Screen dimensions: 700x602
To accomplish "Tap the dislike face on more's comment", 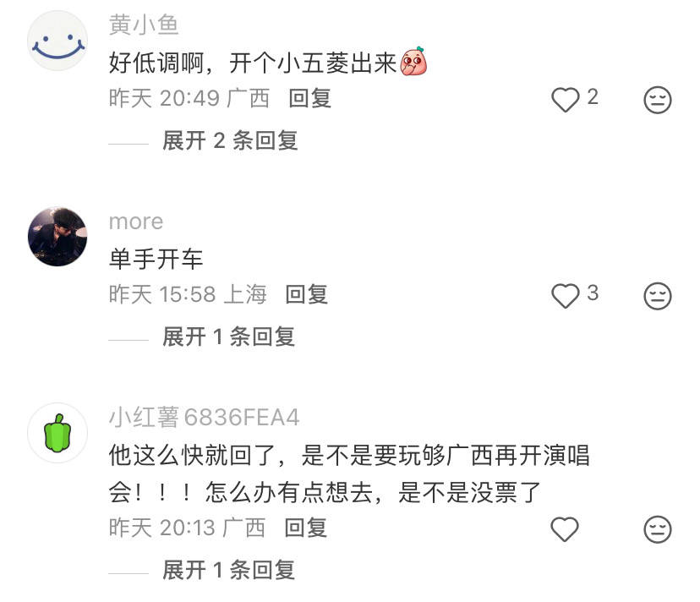I will point(657,296).
